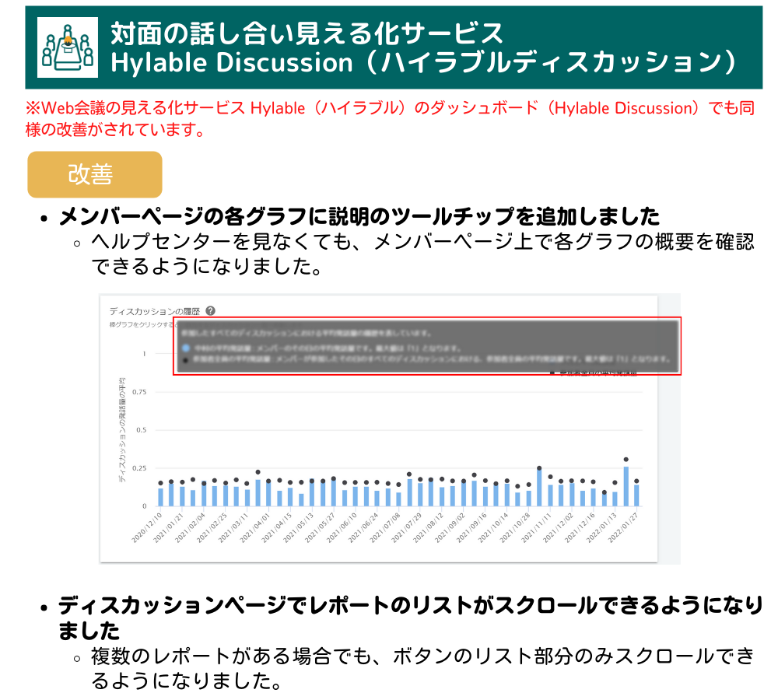Click the x-axis date 2021/05/27
The height and width of the screenshot is (700, 778).
point(320,528)
